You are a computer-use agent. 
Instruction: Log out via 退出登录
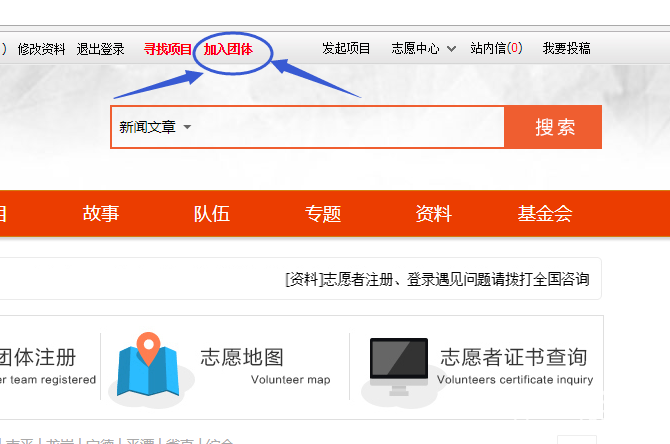click(x=100, y=48)
